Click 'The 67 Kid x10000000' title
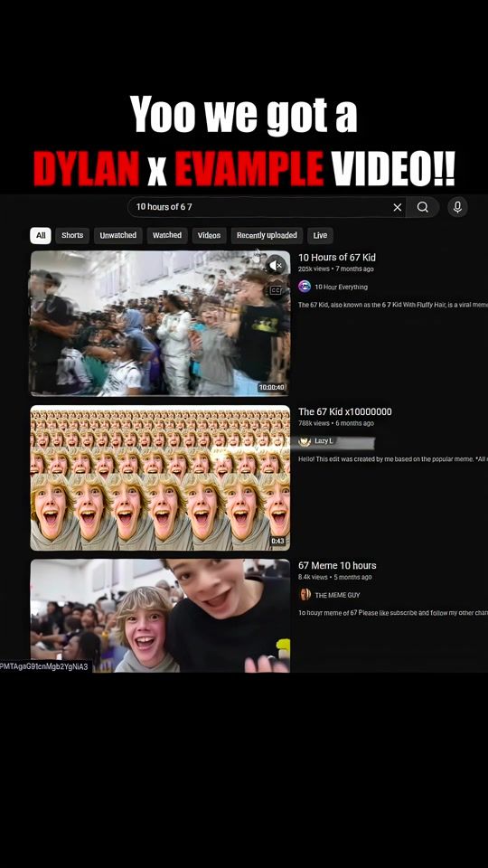The image size is (488, 868). point(344,411)
